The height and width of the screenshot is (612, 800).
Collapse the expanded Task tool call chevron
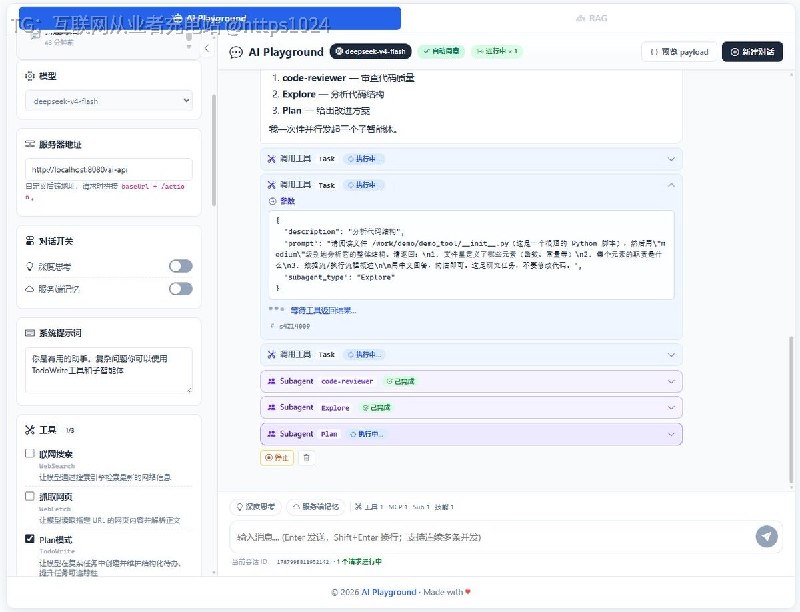coord(671,185)
